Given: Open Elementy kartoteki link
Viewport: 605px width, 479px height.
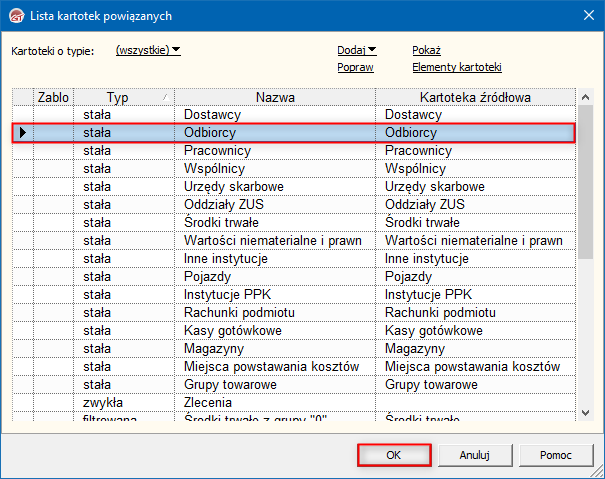Looking at the screenshot, I should [456, 68].
